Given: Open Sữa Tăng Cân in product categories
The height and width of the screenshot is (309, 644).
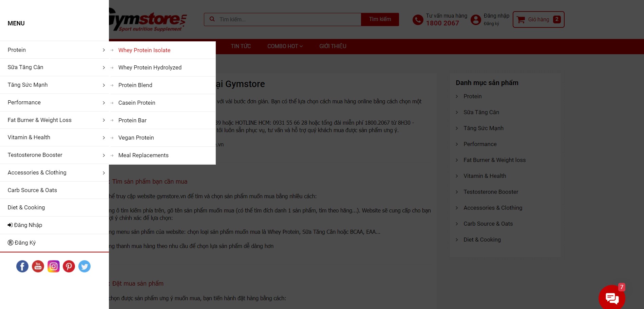Looking at the screenshot, I should pyautogui.click(x=481, y=112).
